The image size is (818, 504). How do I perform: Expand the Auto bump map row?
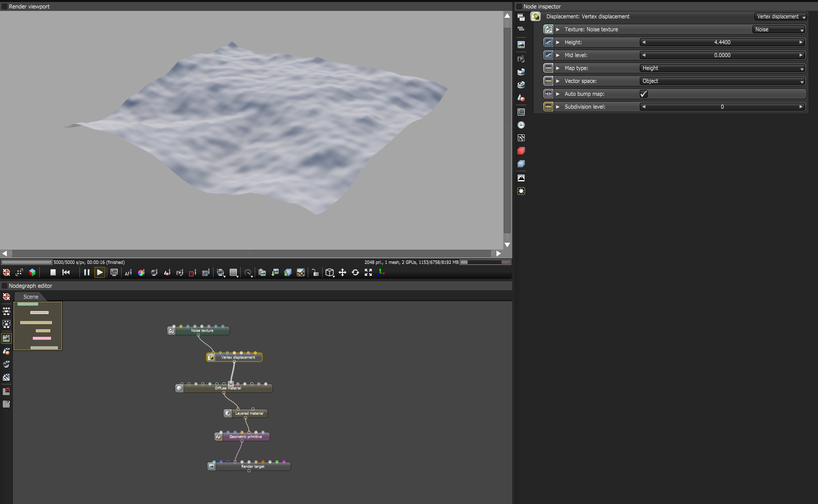coord(558,94)
